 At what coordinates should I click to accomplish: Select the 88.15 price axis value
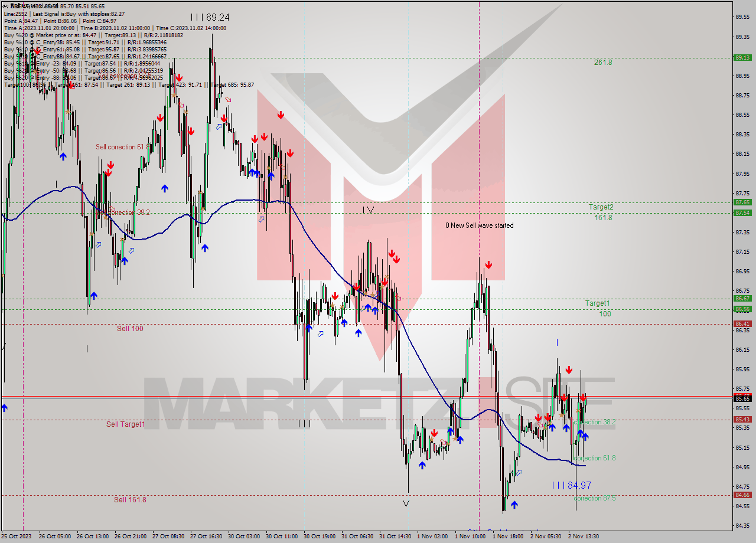[742, 154]
